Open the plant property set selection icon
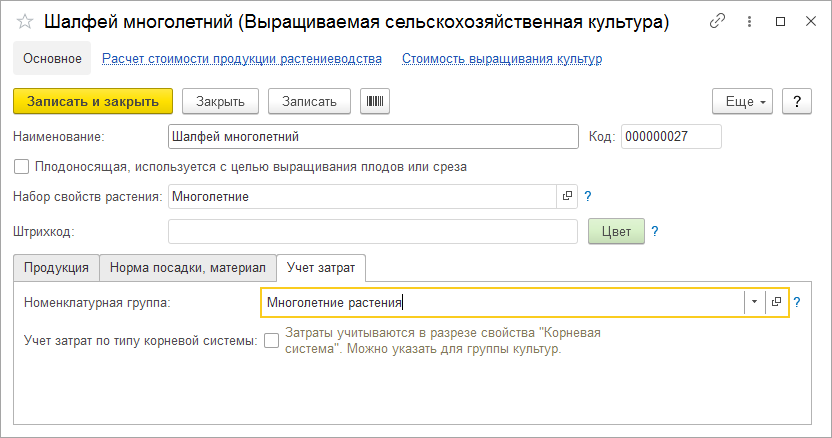The height and width of the screenshot is (438, 832). (x=567, y=197)
